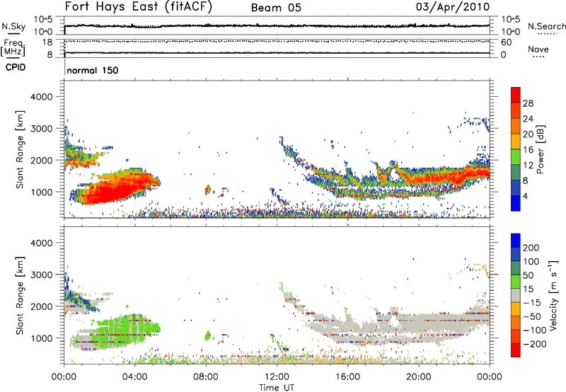The width and height of the screenshot is (566, 392).
Task: Click the '28' label on Power scale
Action: 528,103
